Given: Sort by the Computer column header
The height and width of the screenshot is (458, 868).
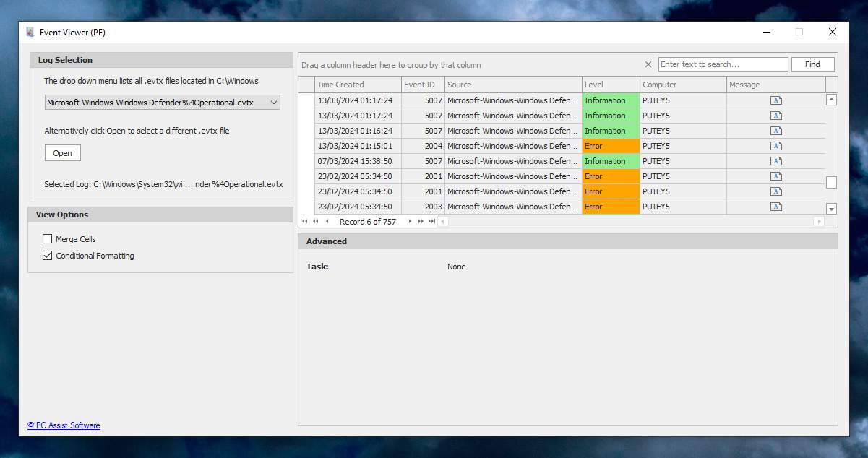Looking at the screenshot, I should point(683,85).
